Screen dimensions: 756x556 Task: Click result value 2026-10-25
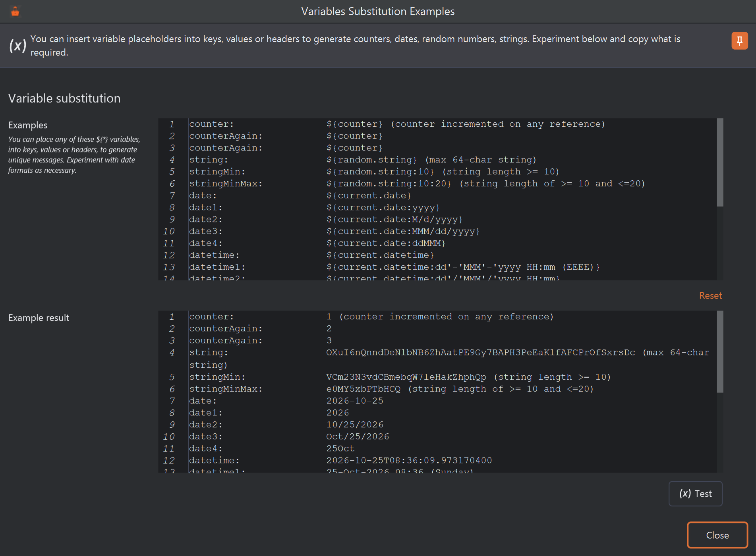355,401
